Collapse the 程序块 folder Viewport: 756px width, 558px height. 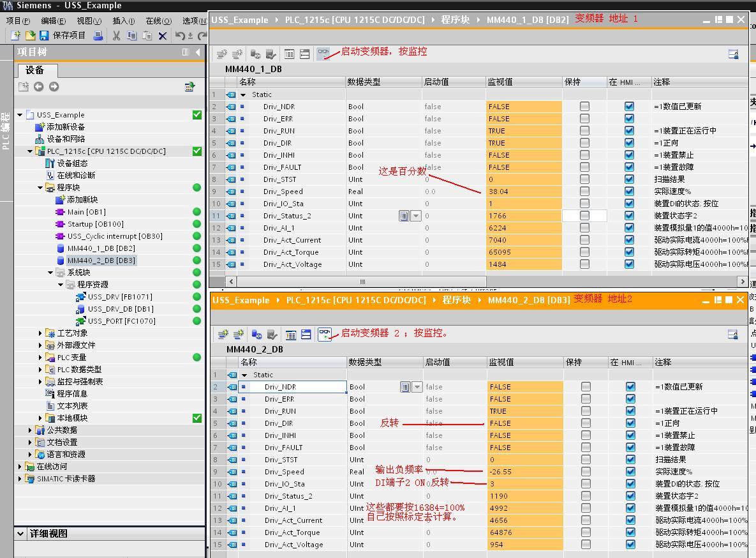[x=40, y=187]
